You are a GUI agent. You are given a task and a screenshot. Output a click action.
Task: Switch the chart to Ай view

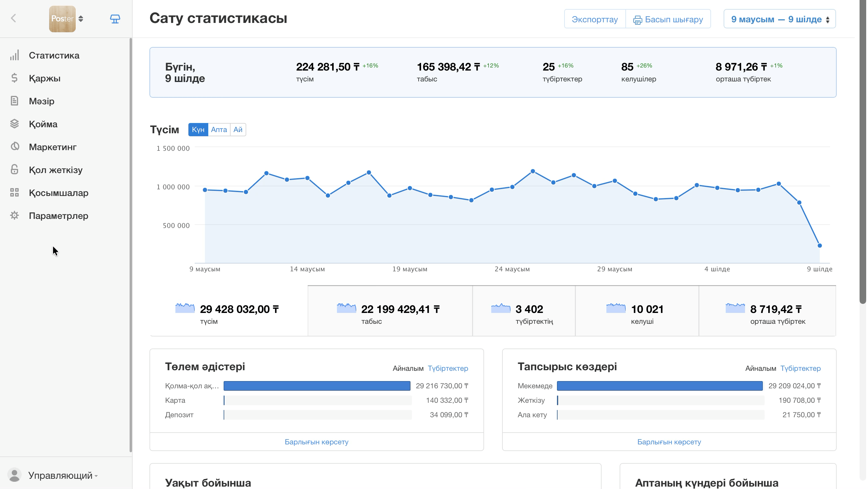pyautogui.click(x=238, y=130)
